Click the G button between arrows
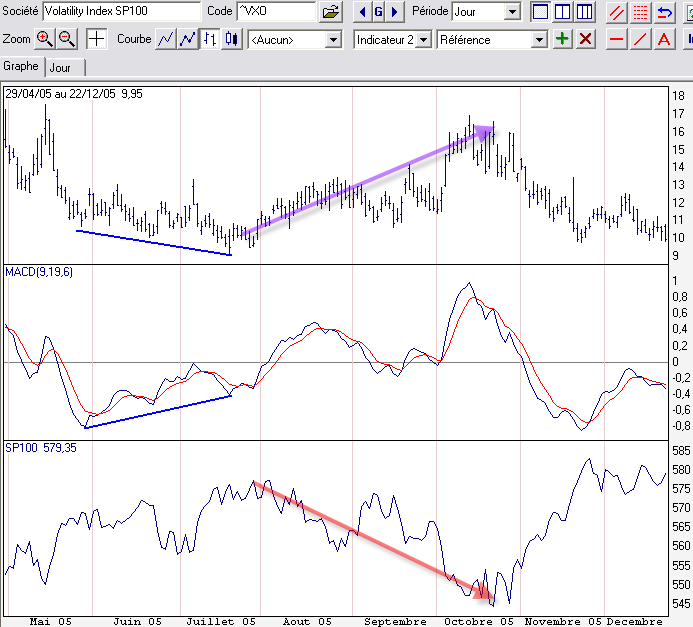Screen dimensions: 693x627 378,12
